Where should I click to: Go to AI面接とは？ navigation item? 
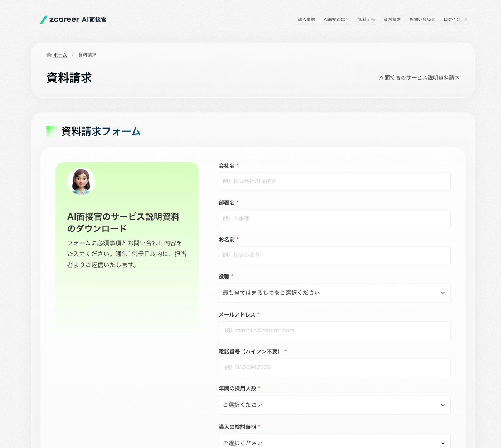[336, 20]
